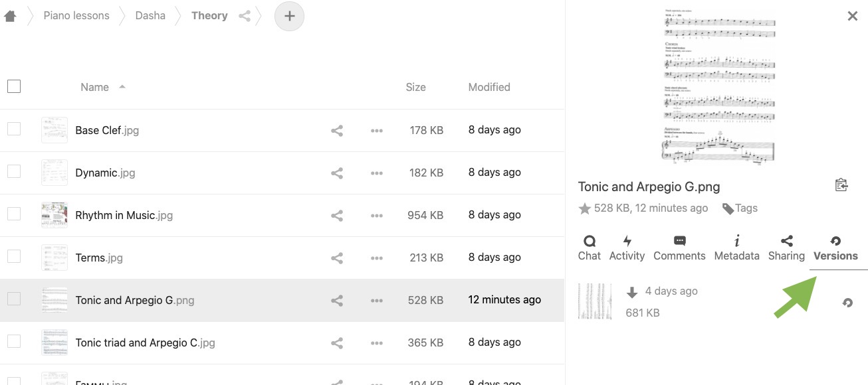Share the Tonic and Arpegio G.png file
The image size is (868, 385).
337,301
